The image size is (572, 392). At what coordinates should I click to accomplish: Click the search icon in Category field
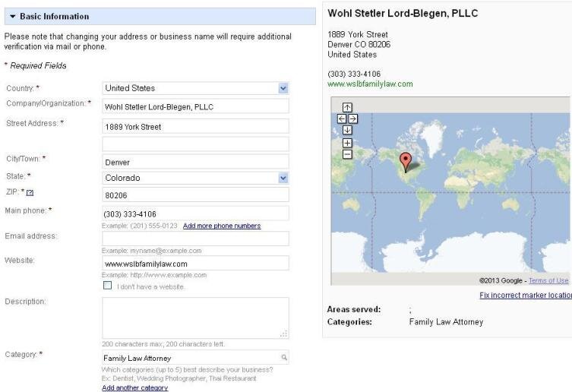(x=284, y=357)
